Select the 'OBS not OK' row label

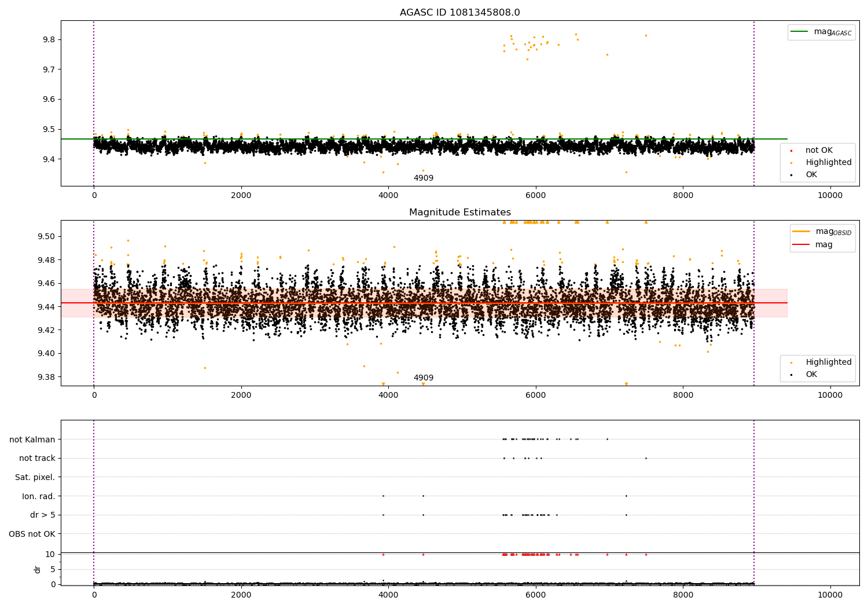tap(32, 534)
